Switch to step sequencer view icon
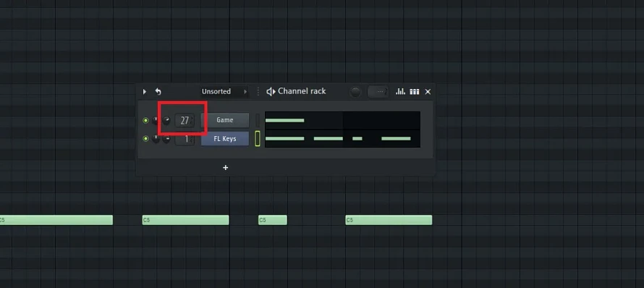644x288 pixels. pyautogui.click(x=415, y=92)
